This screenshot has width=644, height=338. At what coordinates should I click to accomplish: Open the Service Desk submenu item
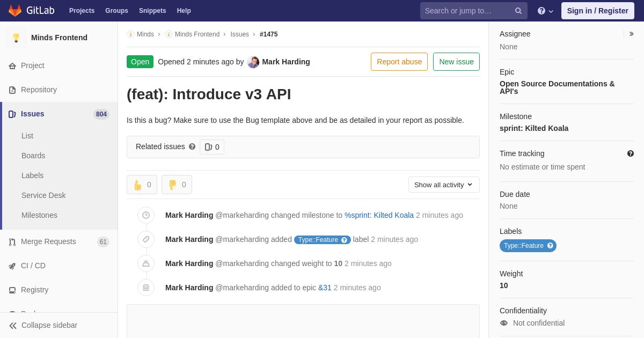click(43, 195)
